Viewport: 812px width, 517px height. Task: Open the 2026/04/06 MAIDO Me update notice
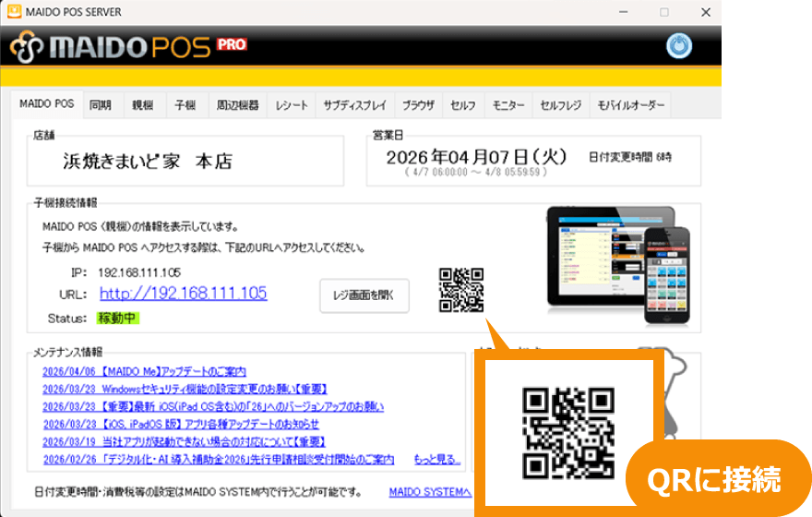(144, 371)
